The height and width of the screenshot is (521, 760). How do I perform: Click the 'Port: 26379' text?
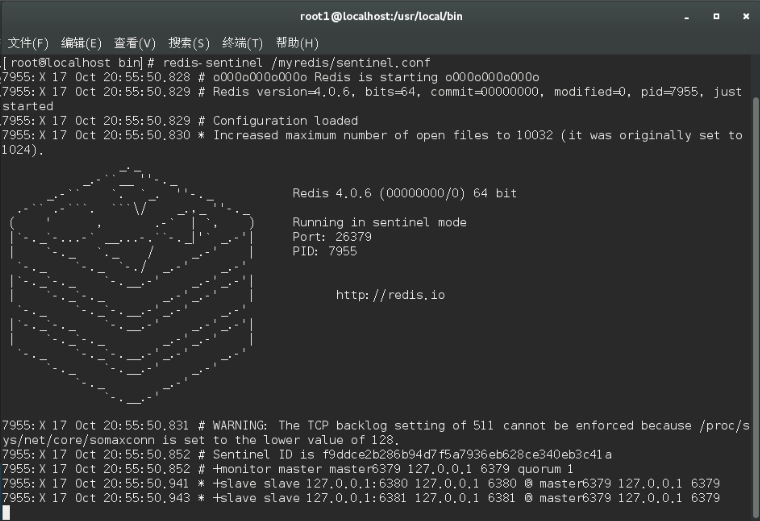pos(332,237)
